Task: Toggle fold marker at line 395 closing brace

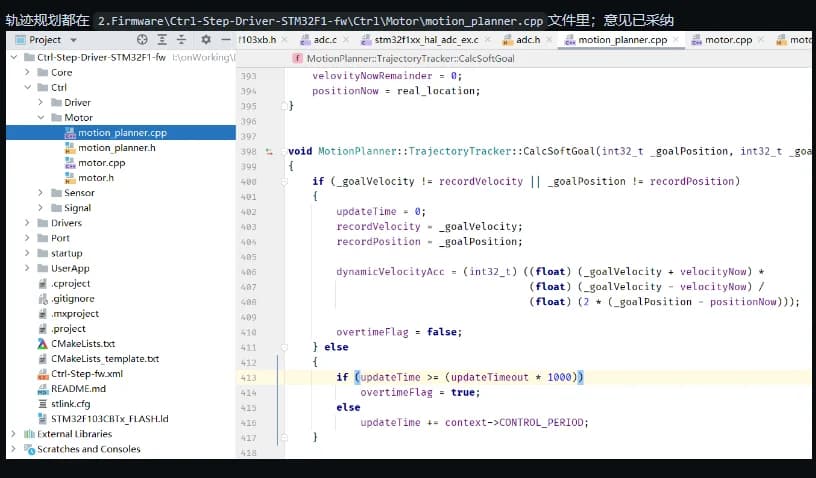Action: click(x=284, y=106)
